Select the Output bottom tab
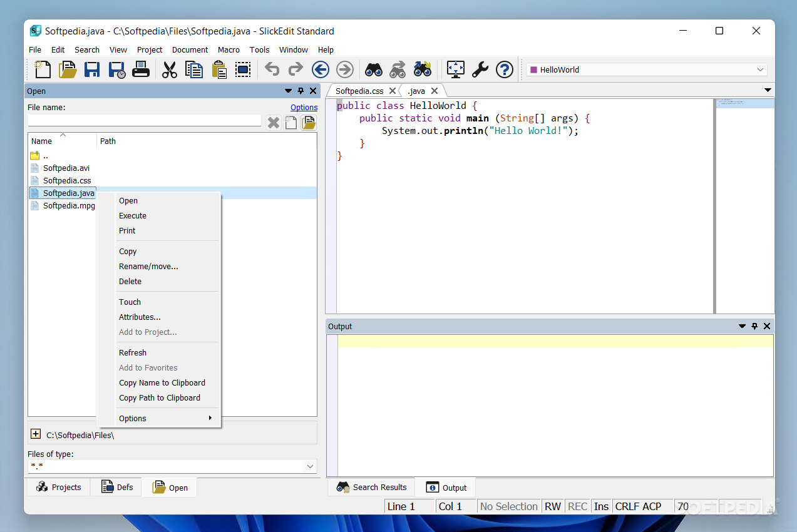 click(x=446, y=488)
